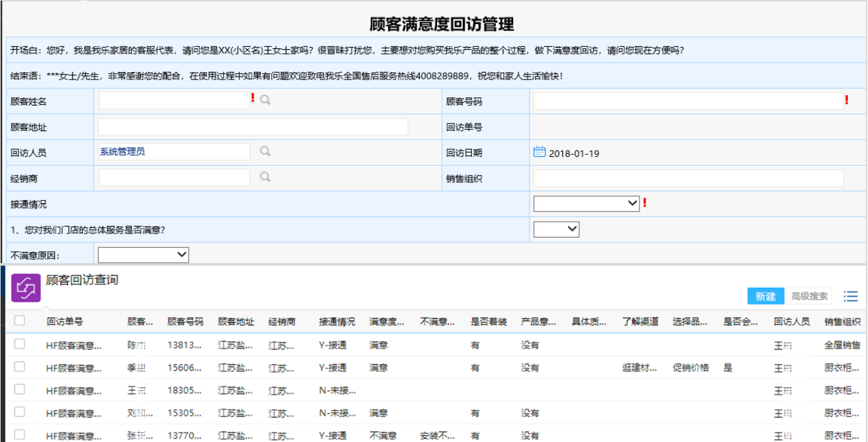The image size is (868, 442).
Task: Click 顾客地址 input field
Action: point(253,127)
